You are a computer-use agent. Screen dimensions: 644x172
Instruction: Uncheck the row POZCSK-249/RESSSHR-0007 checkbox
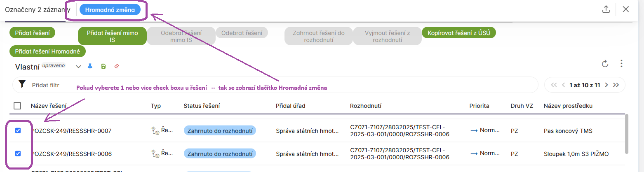[18, 130]
